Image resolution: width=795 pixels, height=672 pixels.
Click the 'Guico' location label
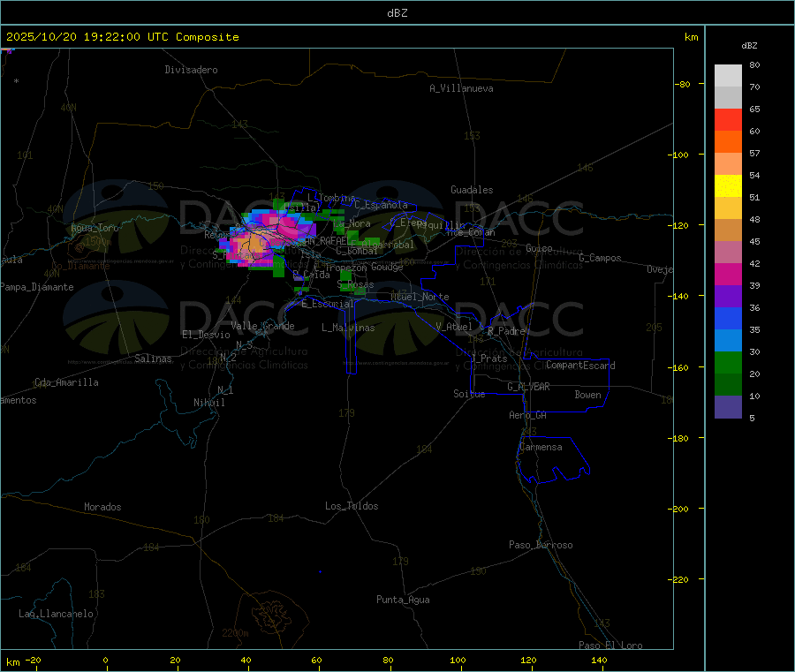[x=539, y=248]
